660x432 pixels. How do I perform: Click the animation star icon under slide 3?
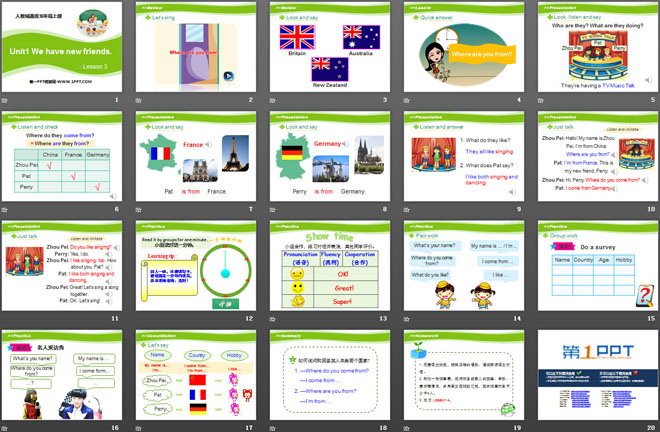coord(273,100)
